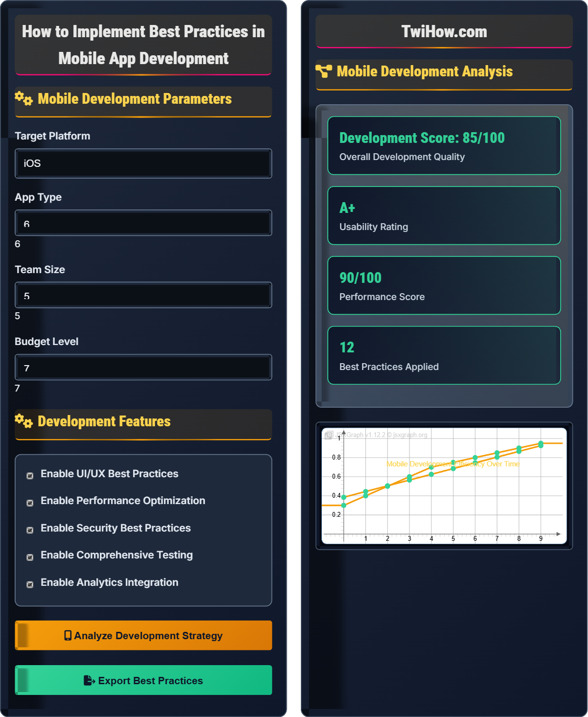Enable UI/UX Best Practices checkbox
Viewport: 588px width, 717px height.
click(30, 476)
